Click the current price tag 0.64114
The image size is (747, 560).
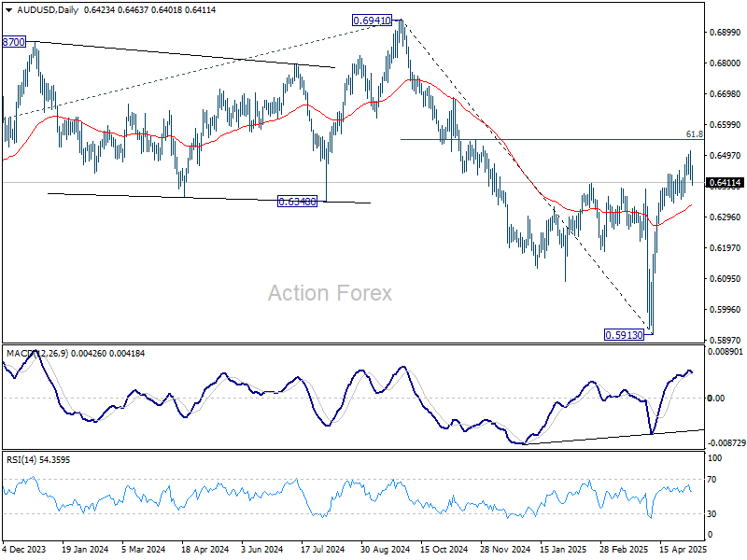725,183
